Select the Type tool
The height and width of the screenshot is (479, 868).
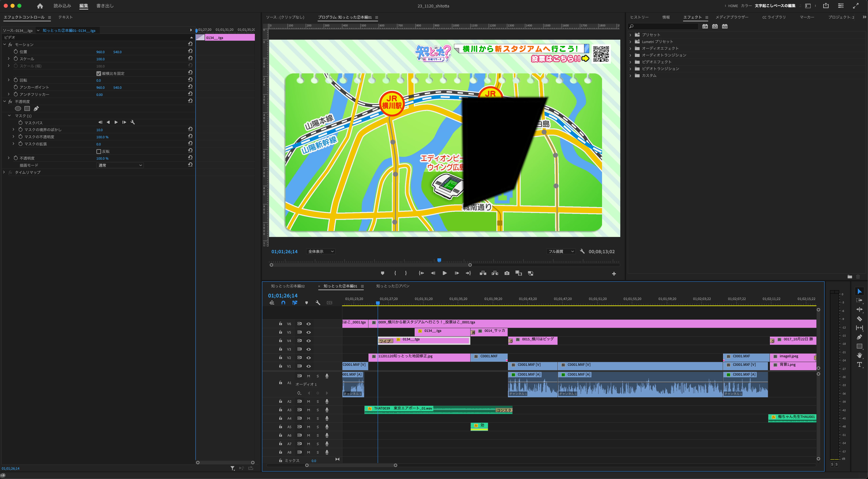tap(859, 365)
